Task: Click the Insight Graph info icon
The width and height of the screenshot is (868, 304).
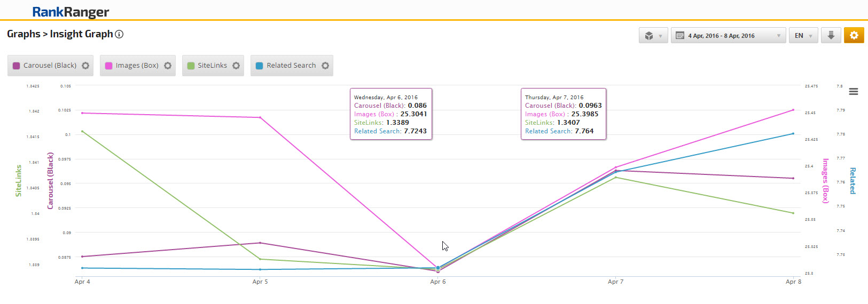Action: [x=119, y=34]
